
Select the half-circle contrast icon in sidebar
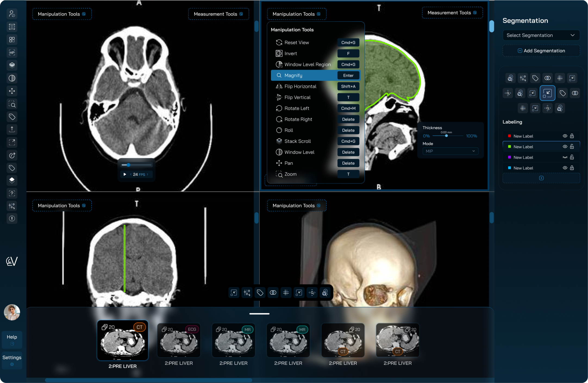pyautogui.click(x=12, y=78)
